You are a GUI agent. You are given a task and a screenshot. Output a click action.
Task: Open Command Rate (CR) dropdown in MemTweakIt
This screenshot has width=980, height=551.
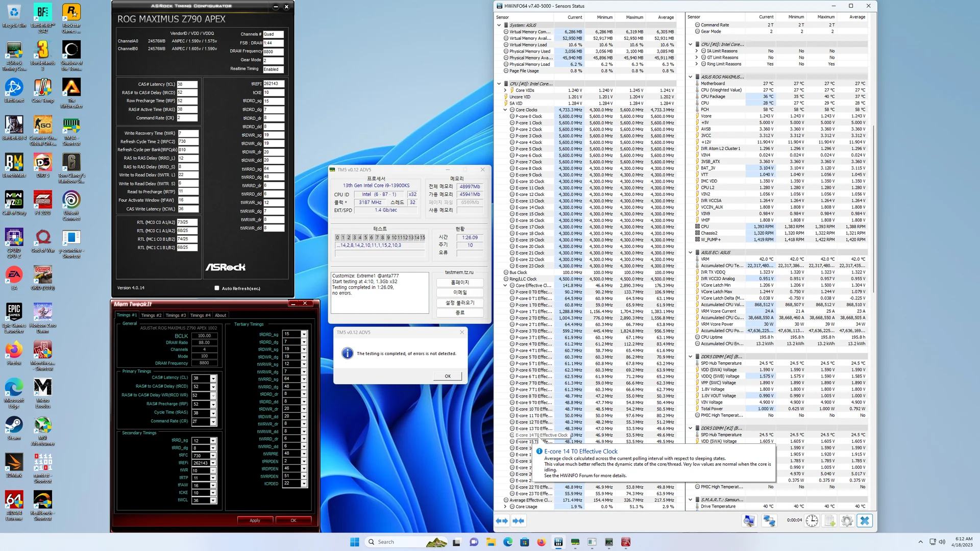click(213, 422)
